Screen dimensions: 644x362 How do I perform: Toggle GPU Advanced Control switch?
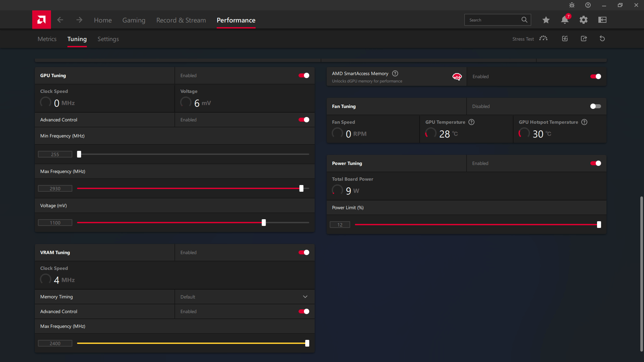tap(304, 120)
